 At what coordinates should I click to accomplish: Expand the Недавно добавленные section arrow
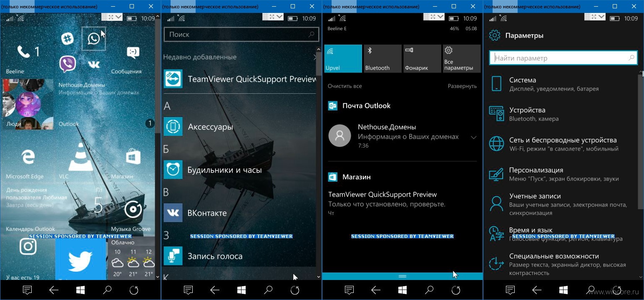coord(315,57)
